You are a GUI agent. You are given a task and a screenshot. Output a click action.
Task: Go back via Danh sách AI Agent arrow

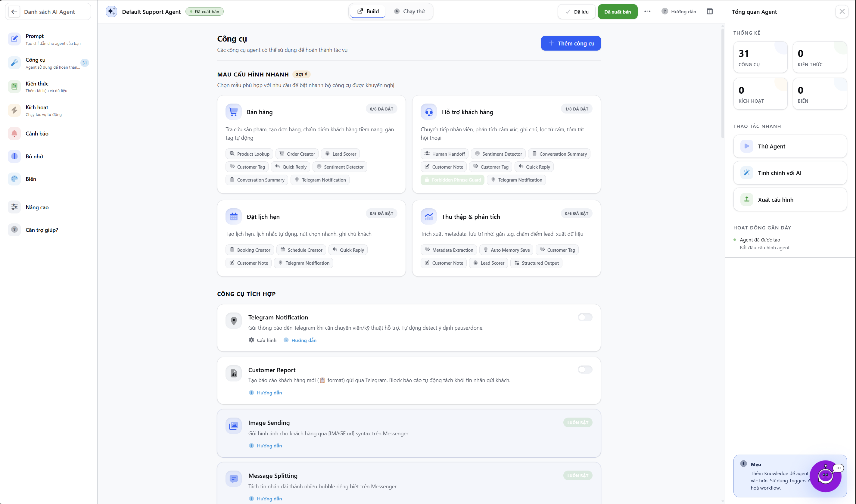tap(14, 11)
